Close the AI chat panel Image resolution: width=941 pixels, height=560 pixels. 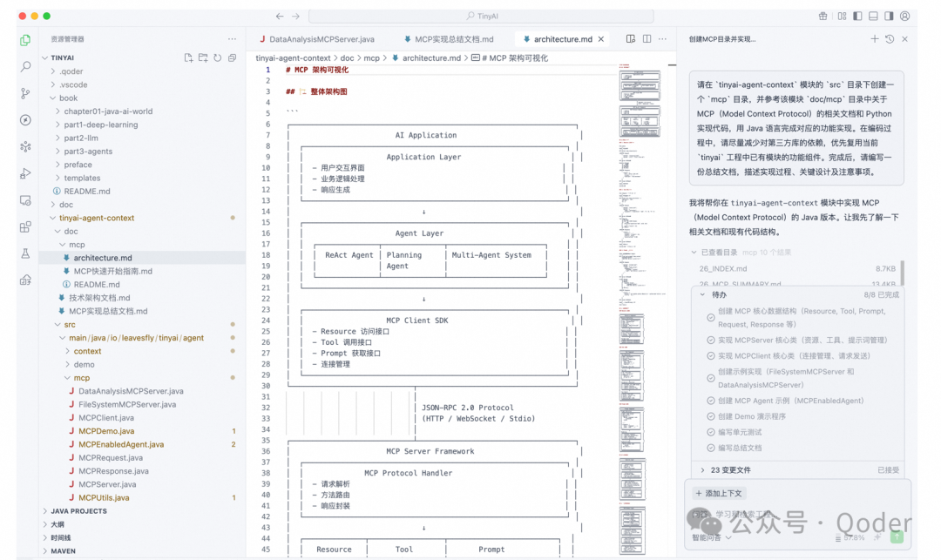905,39
